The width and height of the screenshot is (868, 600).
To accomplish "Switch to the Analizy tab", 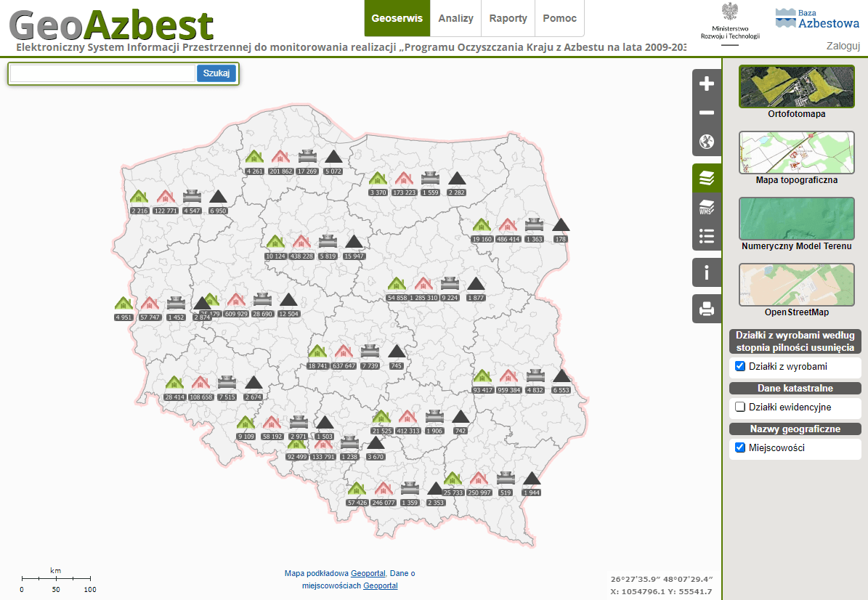I will [x=455, y=18].
